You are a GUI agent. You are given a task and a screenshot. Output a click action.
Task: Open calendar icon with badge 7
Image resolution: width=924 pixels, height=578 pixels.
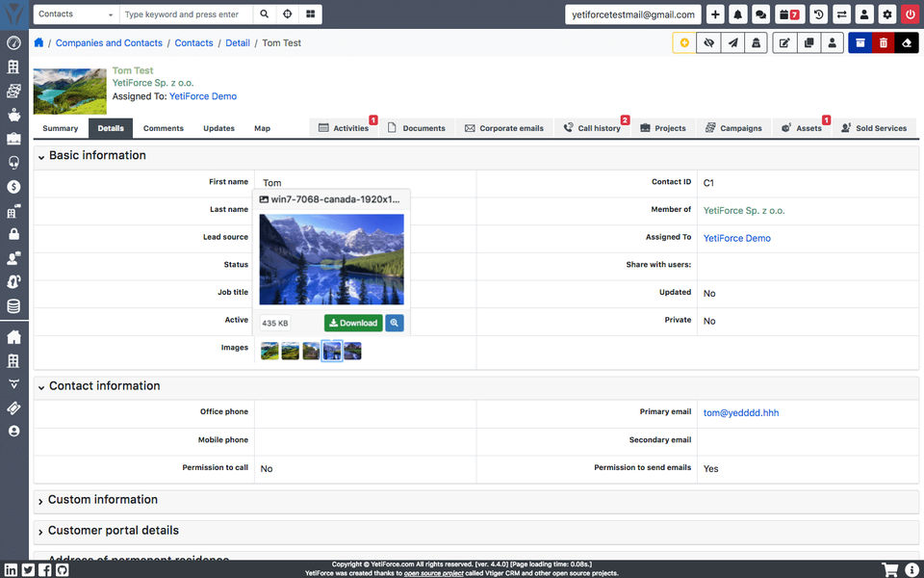point(789,14)
